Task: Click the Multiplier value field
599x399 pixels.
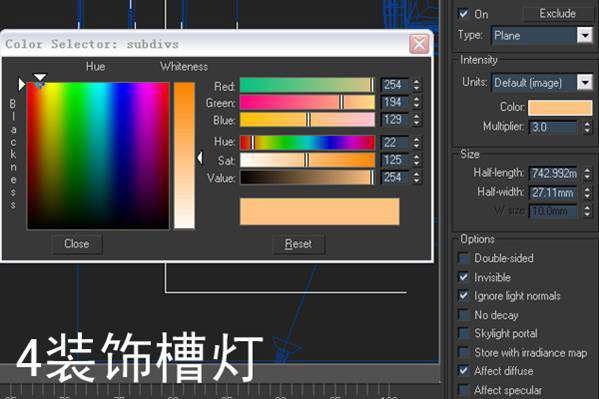Action: 553,127
